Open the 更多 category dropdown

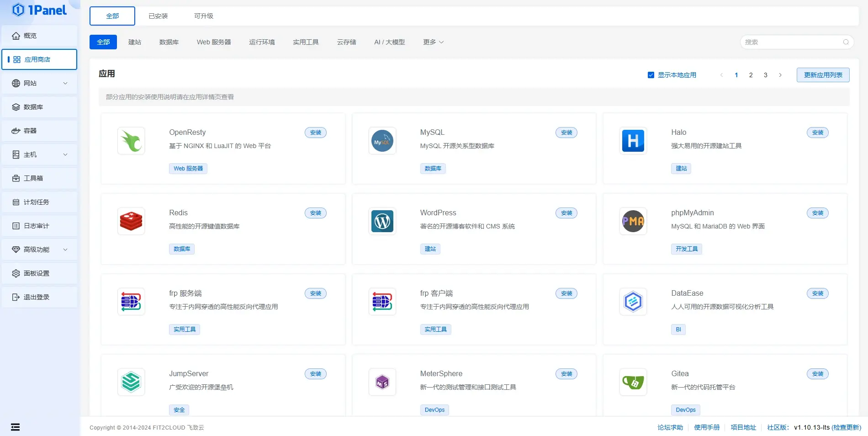click(433, 42)
